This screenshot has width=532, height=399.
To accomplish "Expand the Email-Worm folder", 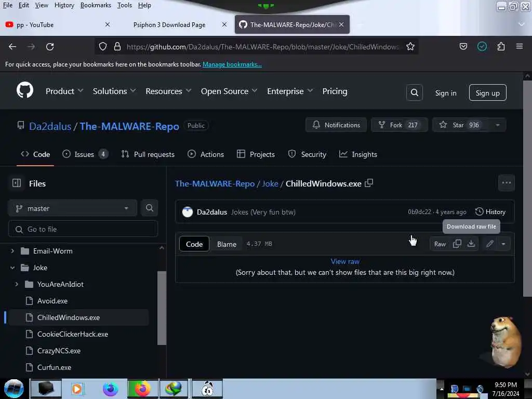I will 12,251.
